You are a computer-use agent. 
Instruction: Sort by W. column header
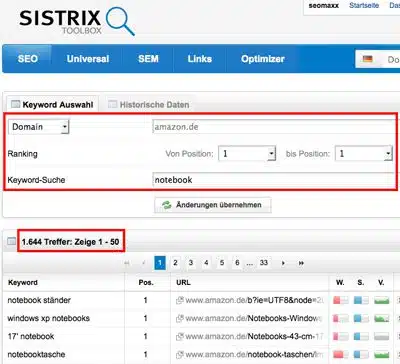340,283
